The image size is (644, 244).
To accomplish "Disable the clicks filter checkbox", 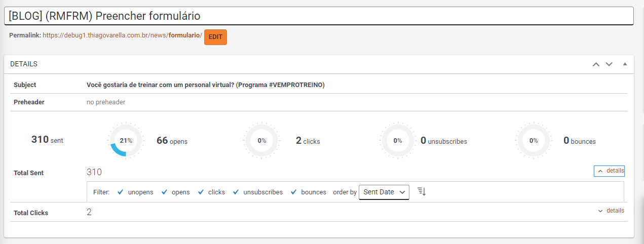I will click(x=201, y=192).
